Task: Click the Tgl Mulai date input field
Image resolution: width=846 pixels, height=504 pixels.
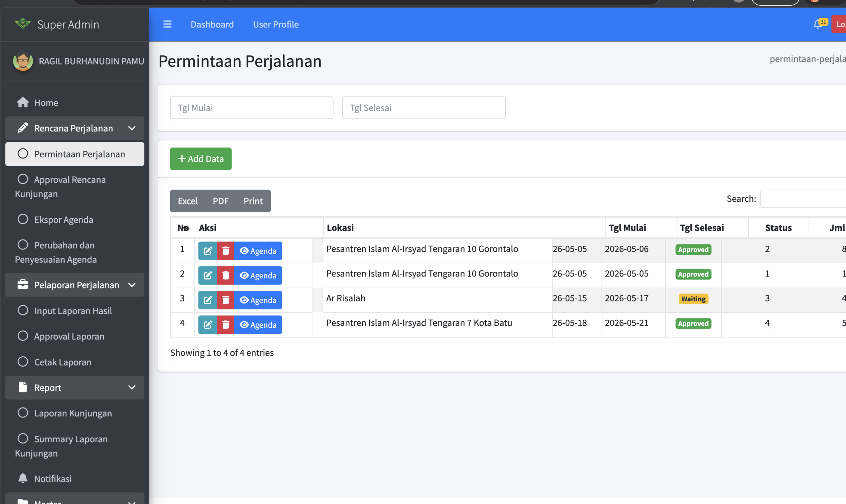Action: click(251, 108)
